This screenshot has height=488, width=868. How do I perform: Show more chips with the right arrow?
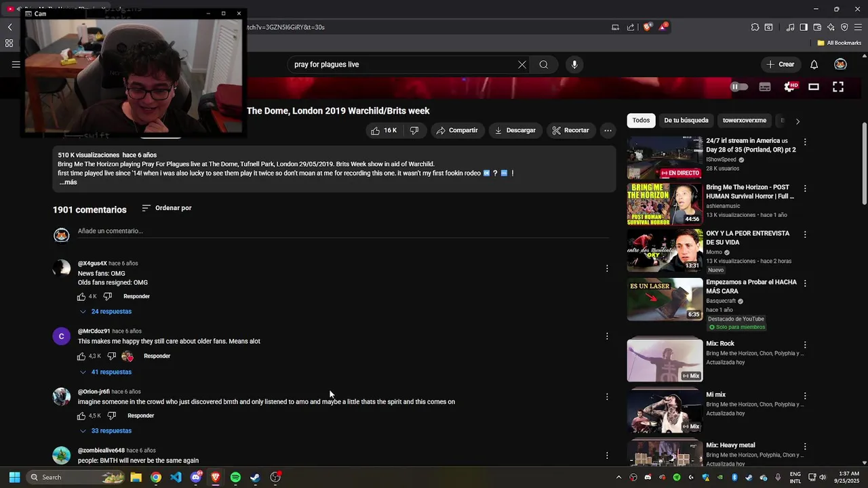pyautogui.click(x=797, y=121)
